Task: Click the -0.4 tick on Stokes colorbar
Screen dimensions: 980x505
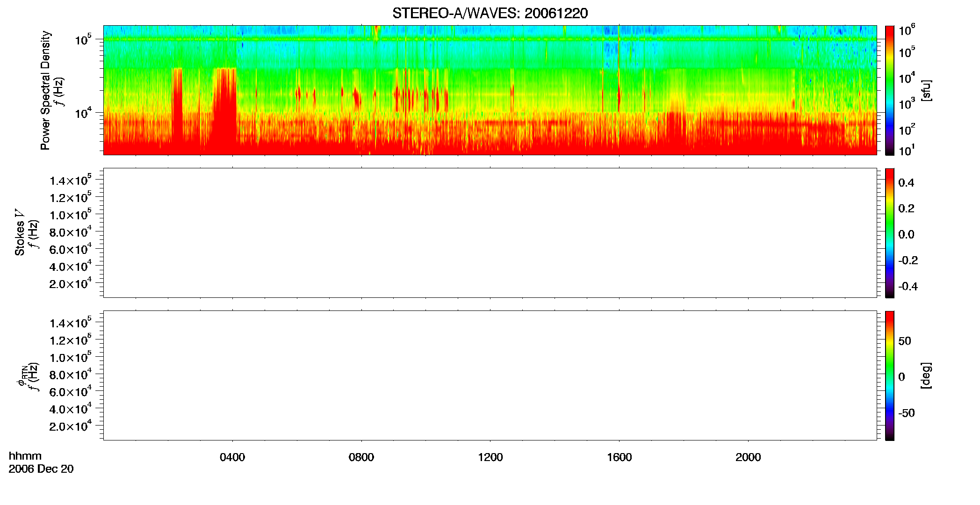Action: click(x=908, y=287)
